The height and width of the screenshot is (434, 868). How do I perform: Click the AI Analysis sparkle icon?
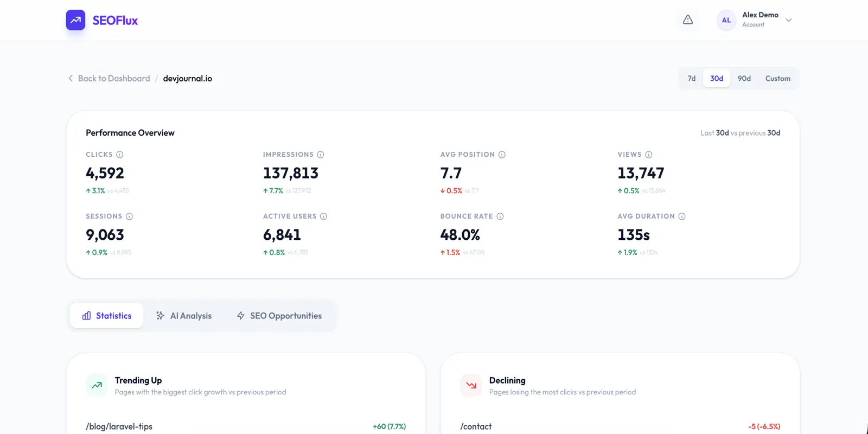(x=161, y=316)
